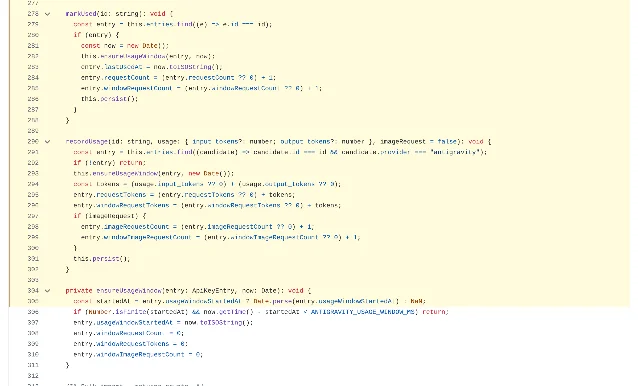Click 'entry.windowRequestTokens' increment on line 296
This screenshot has height=386, width=638.
tap(207, 205)
